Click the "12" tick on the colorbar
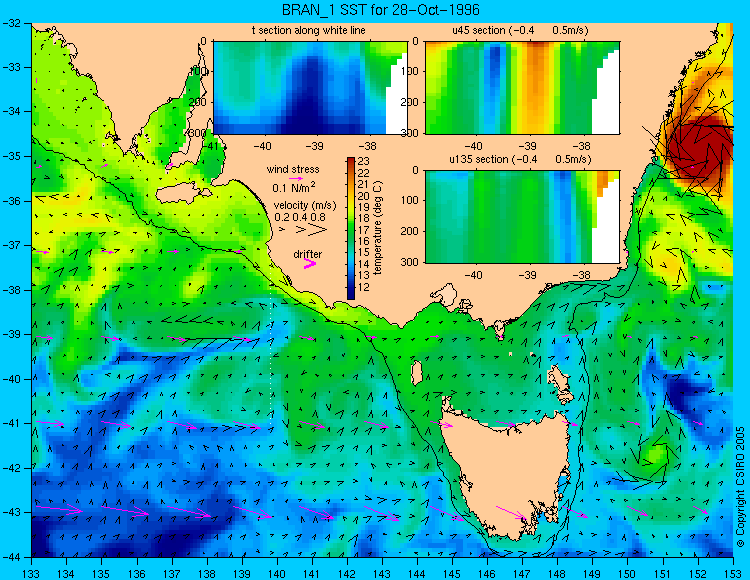This screenshot has height=580, width=750. [363, 287]
